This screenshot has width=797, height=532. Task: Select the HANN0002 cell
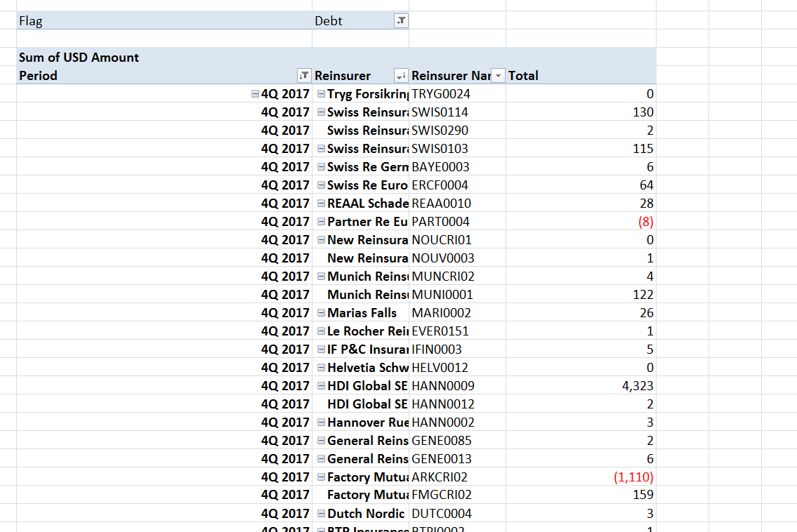[457, 423]
